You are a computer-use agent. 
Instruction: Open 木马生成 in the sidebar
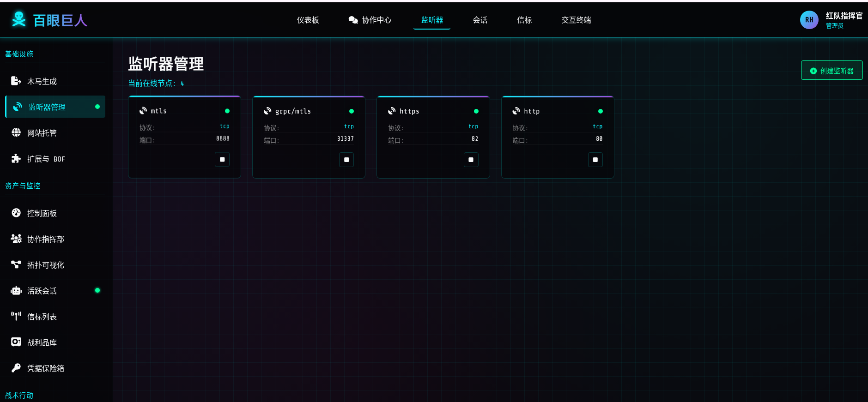(x=42, y=81)
